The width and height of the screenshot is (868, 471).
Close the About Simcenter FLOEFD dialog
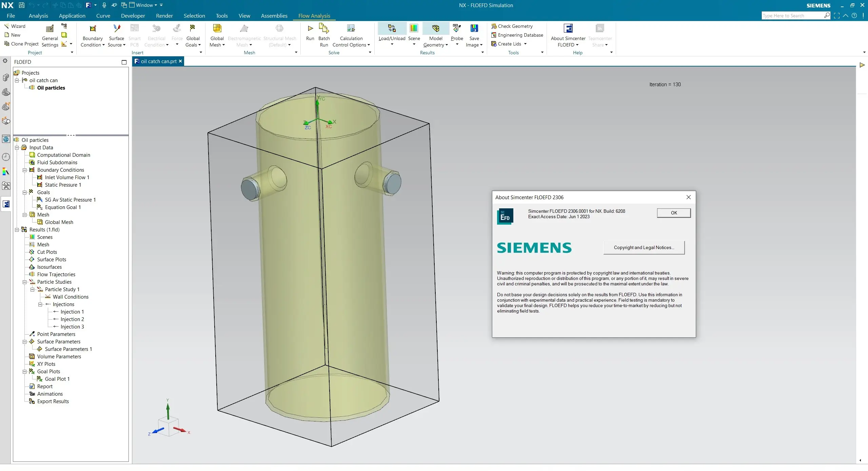click(x=688, y=197)
